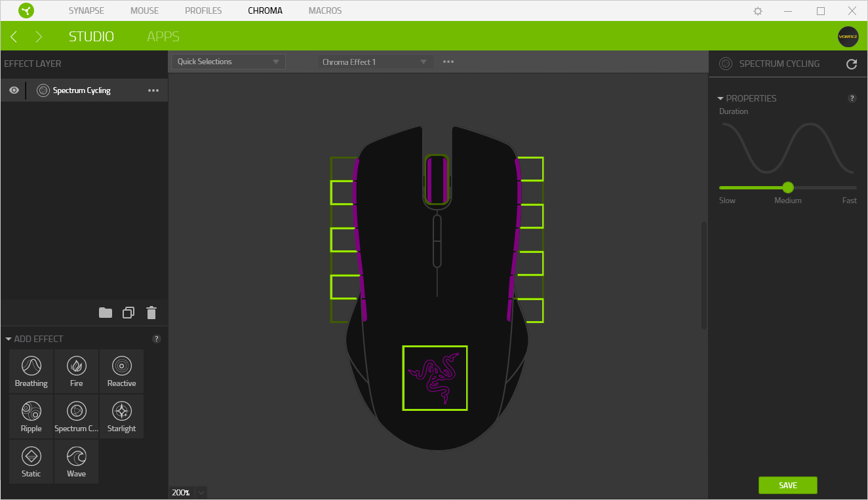868x500 pixels.
Task: Reset Spectrum Cycling properties with refresh icon
Action: [852, 64]
